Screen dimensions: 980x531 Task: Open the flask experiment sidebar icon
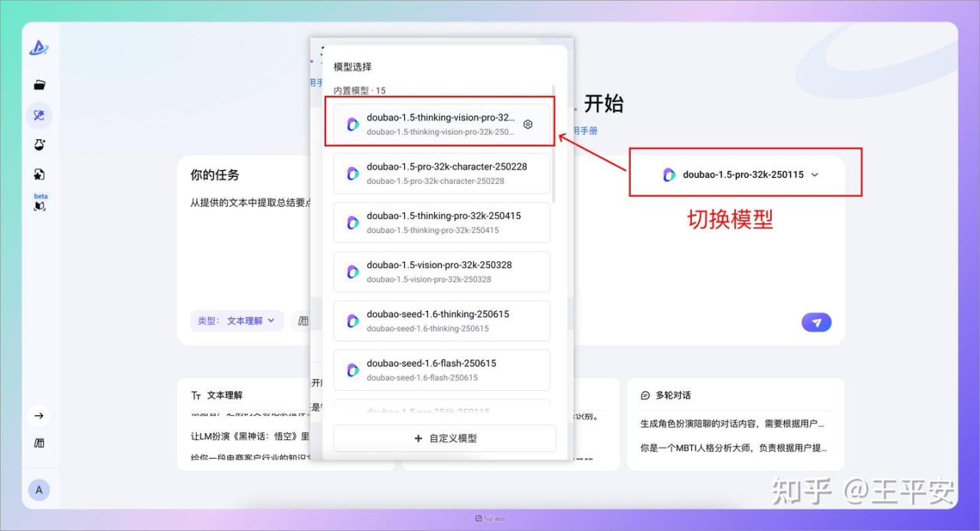(39, 145)
